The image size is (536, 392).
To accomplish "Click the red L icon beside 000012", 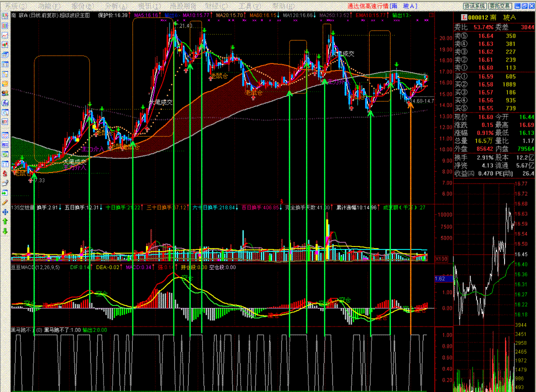I will click(x=464, y=17).
